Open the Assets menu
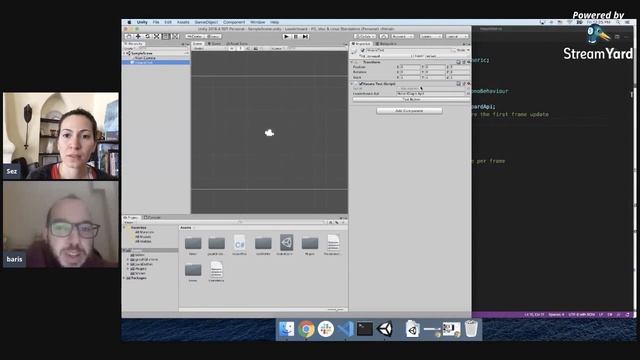Screen dimensions: 640x360 (183, 22)
